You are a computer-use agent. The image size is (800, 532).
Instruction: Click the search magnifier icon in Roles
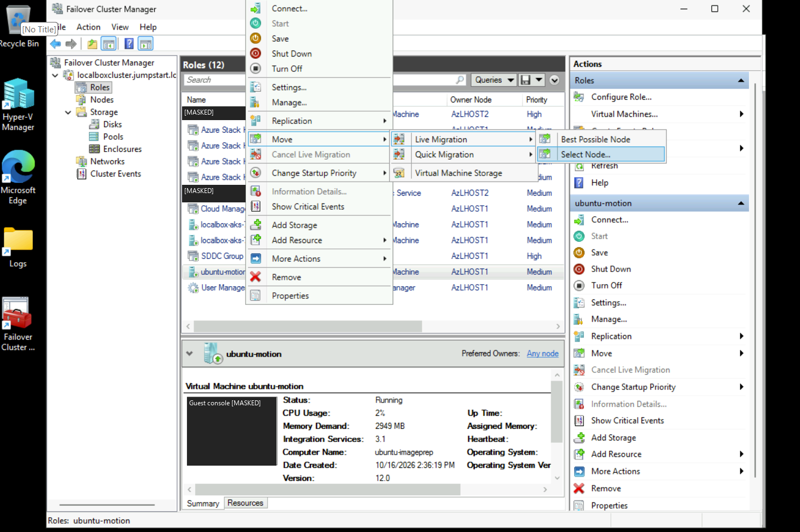pyautogui.click(x=460, y=80)
